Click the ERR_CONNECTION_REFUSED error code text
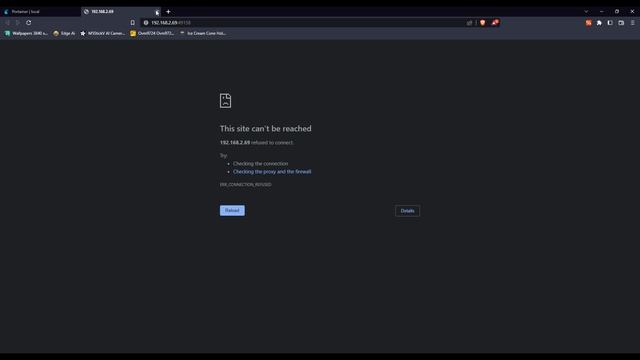The image size is (640, 360). point(246,184)
